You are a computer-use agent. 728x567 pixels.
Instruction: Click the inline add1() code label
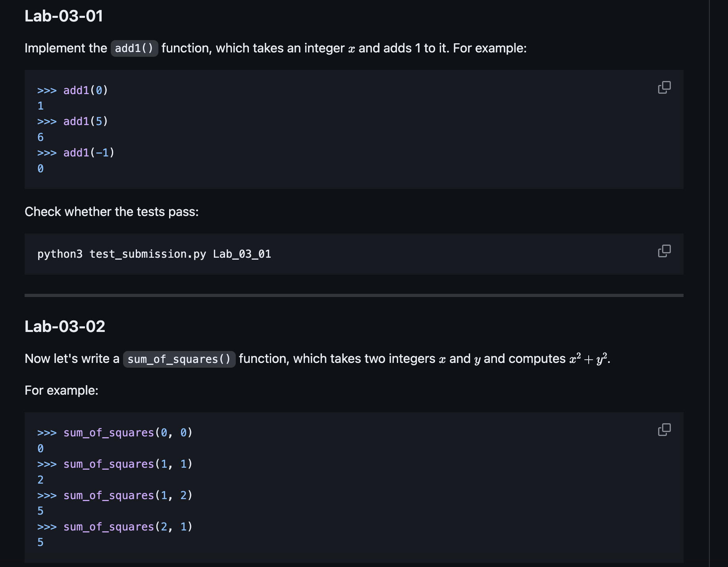click(x=134, y=48)
